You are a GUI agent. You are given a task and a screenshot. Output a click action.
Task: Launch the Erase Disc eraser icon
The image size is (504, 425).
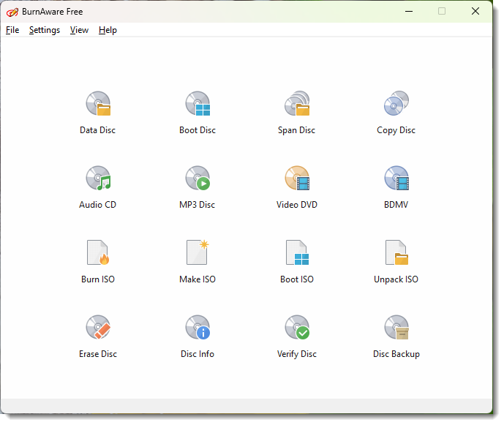click(98, 327)
